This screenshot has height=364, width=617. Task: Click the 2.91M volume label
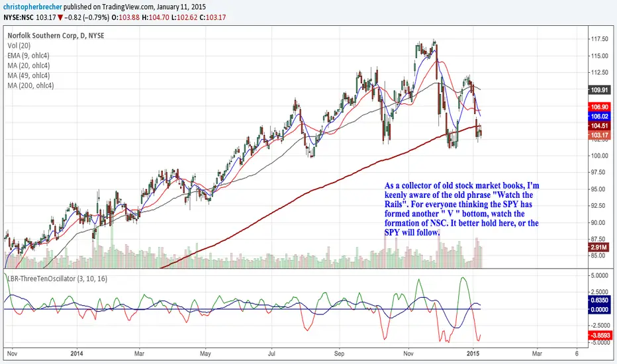pos(599,248)
